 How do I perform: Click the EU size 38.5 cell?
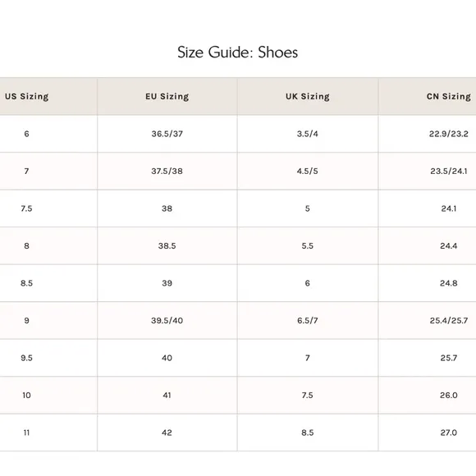(167, 246)
